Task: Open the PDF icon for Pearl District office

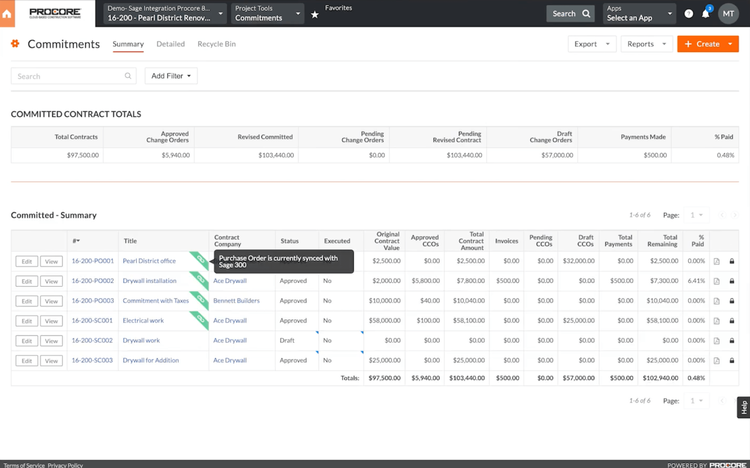Action: point(717,261)
